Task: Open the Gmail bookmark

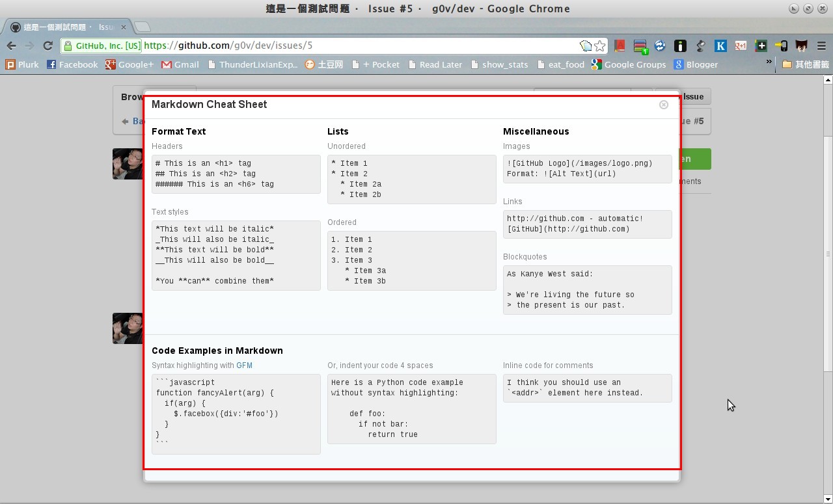Action: pyautogui.click(x=180, y=64)
